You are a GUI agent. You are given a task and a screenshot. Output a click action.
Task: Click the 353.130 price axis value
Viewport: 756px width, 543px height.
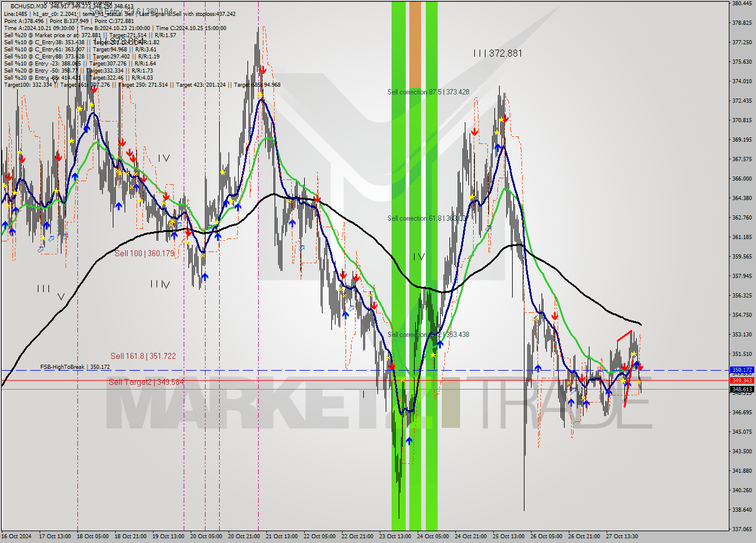(742, 334)
